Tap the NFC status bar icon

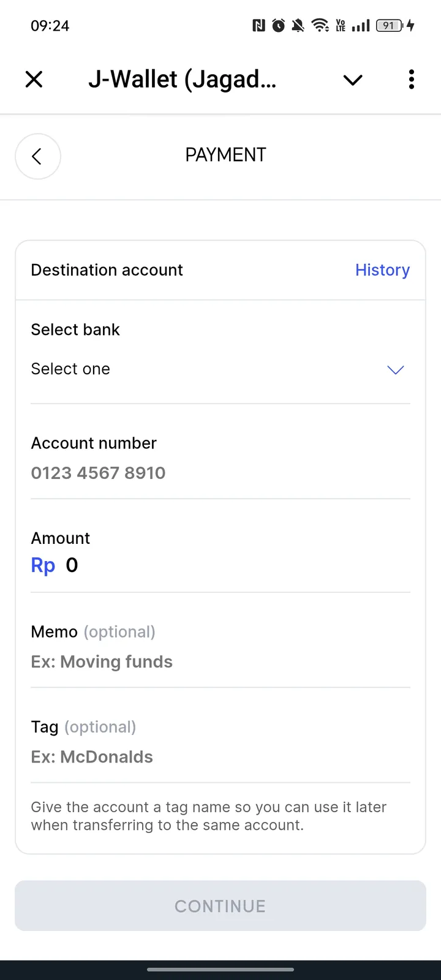tap(258, 26)
